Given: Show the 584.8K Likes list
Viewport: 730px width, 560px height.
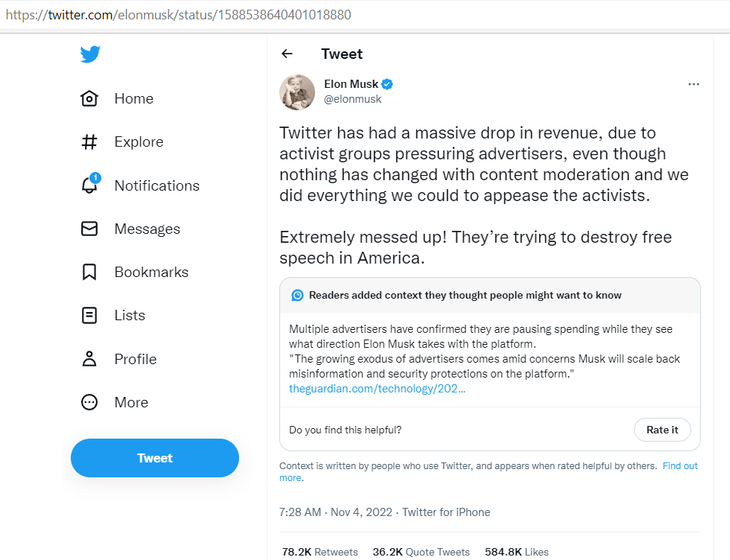Looking at the screenshot, I should (x=516, y=552).
